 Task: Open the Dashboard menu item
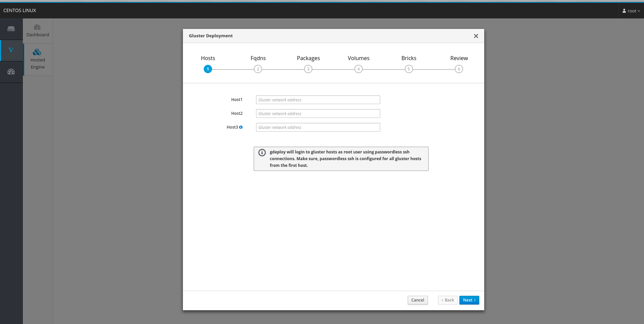tap(38, 31)
